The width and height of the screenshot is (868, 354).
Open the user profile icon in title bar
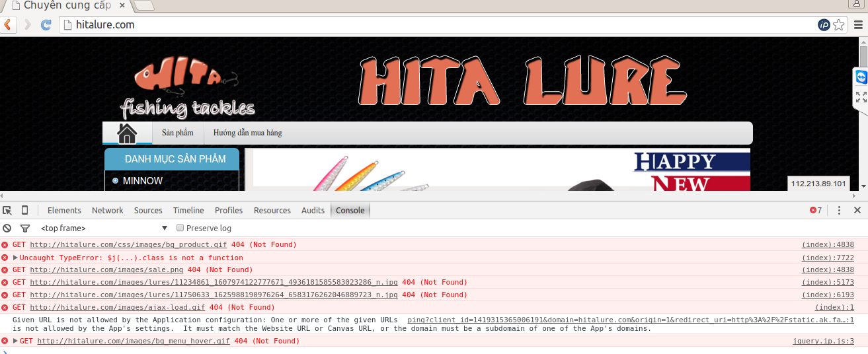(857, 4)
